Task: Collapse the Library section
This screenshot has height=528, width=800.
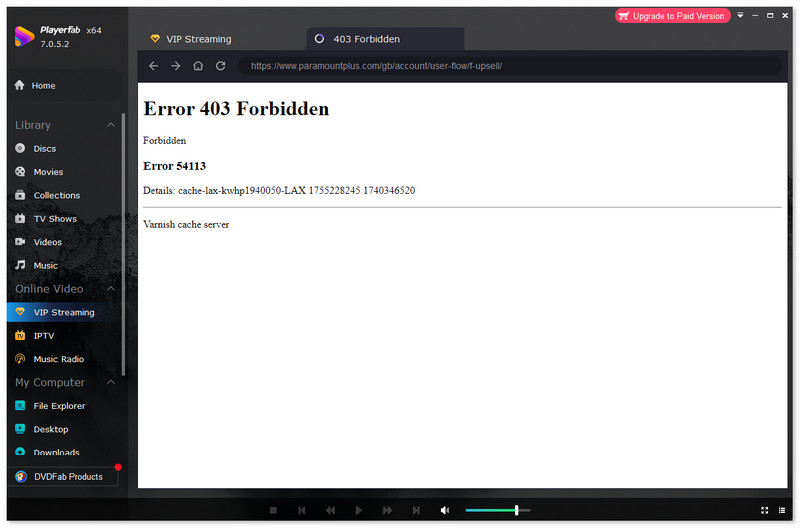Action: tap(111, 125)
